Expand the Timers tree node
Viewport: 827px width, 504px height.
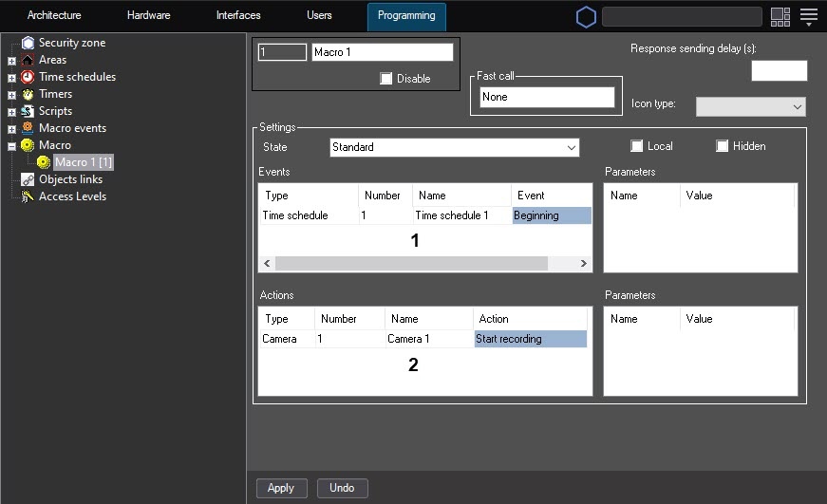click(11, 96)
